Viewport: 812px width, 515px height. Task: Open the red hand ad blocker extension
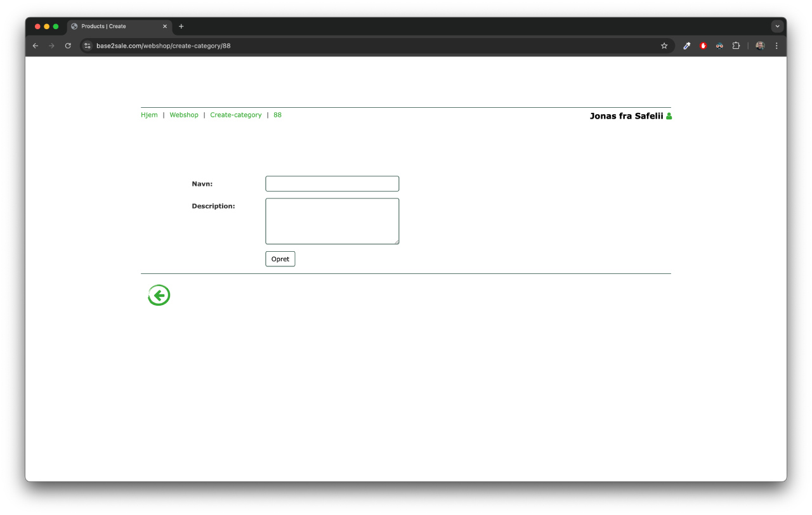click(703, 46)
